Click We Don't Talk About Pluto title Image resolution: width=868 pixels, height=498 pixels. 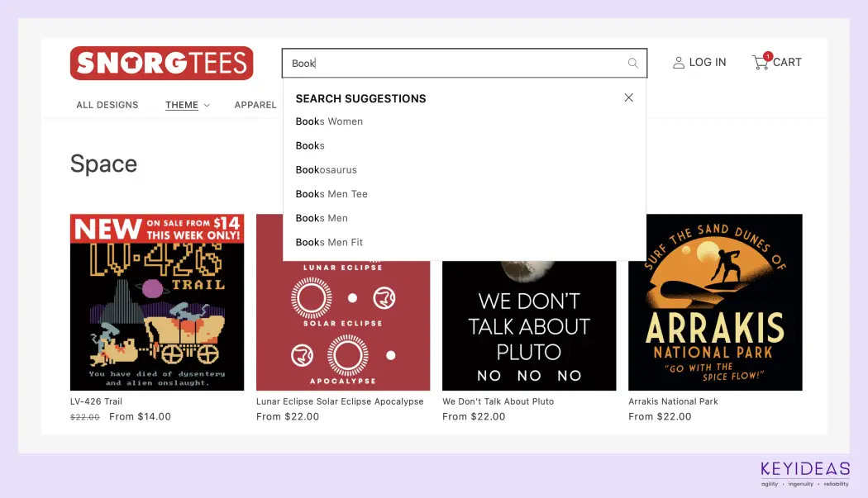pyautogui.click(x=498, y=401)
